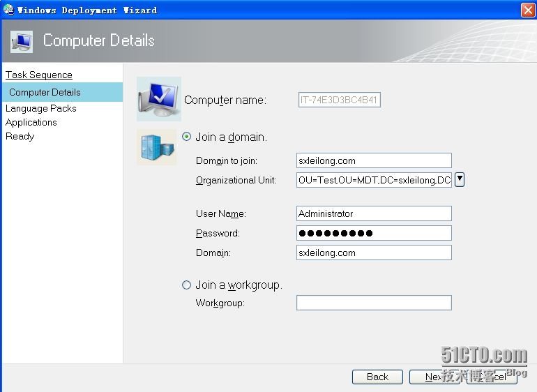Close the Windows Deployment Wizard window
Image resolution: width=537 pixels, height=392 pixels.
(528, 10)
